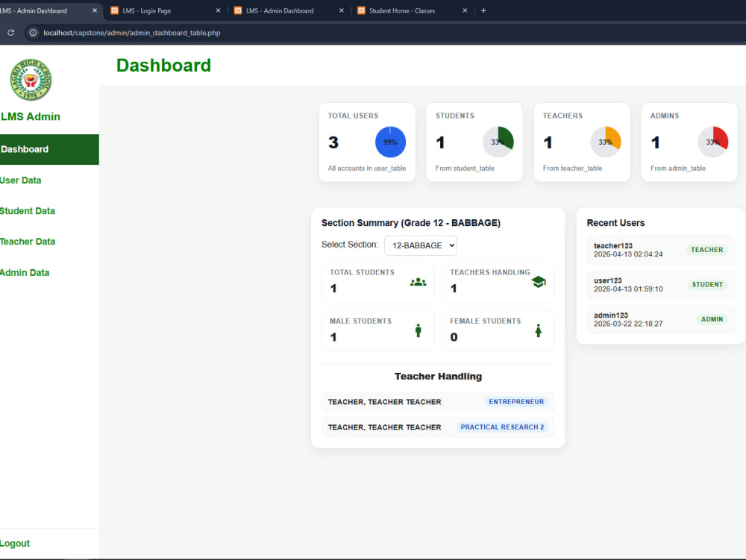Click the Total Users card
Screen dimensions: 746x560
367,142
